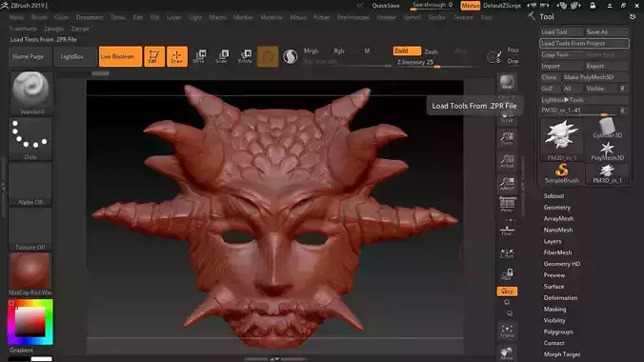Toggle the Mrgb channel
The image size is (644, 362).
coord(311,50)
